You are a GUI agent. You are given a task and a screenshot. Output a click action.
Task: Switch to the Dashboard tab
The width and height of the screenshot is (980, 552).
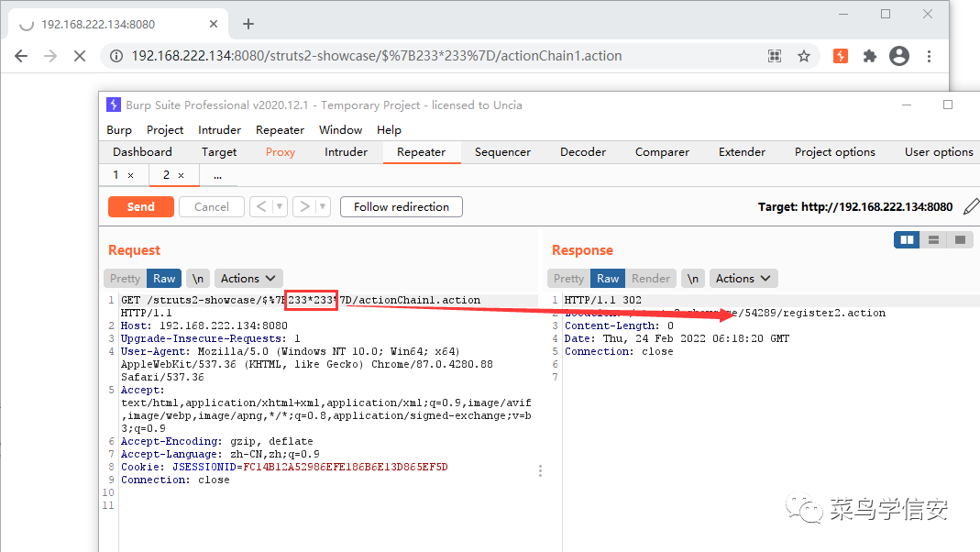click(142, 152)
